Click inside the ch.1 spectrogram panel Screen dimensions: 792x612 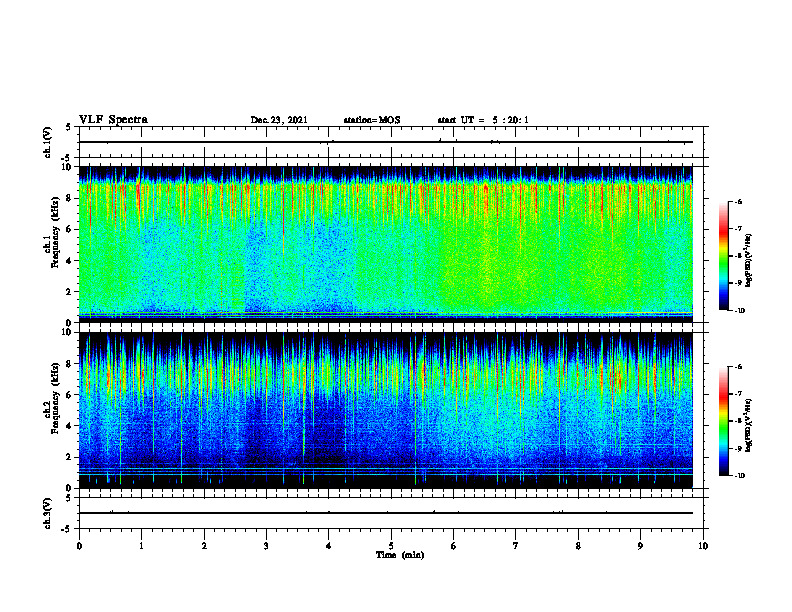[386, 244]
